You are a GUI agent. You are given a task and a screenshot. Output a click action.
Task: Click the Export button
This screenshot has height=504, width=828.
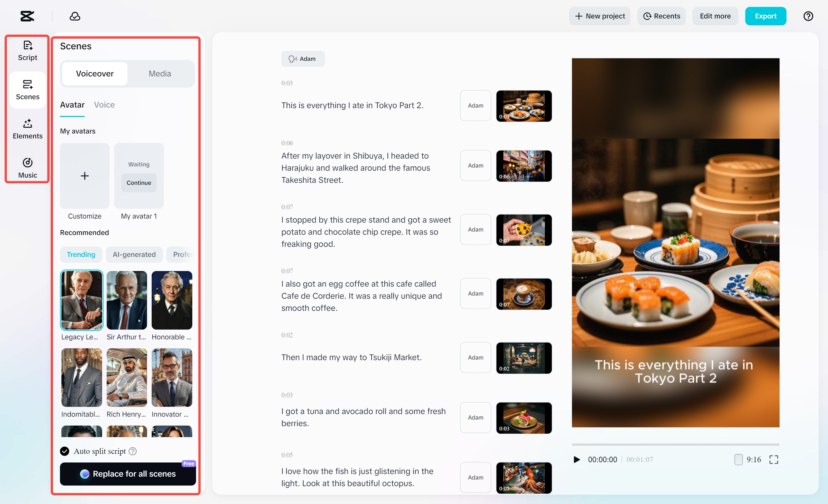click(765, 16)
